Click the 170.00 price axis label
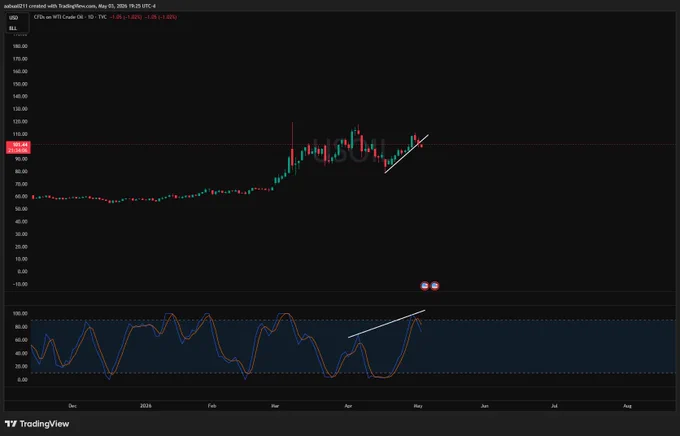This screenshot has width=680, height=436. point(20,59)
